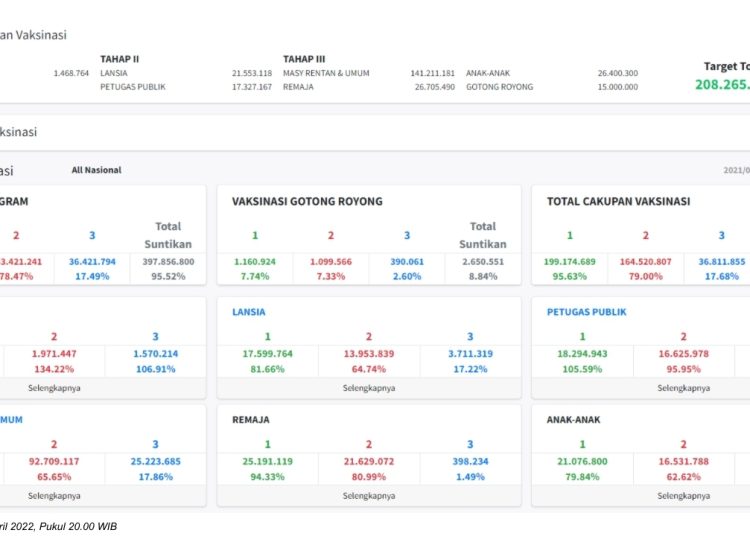Click the TAHAP II heading

click(x=119, y=59)
